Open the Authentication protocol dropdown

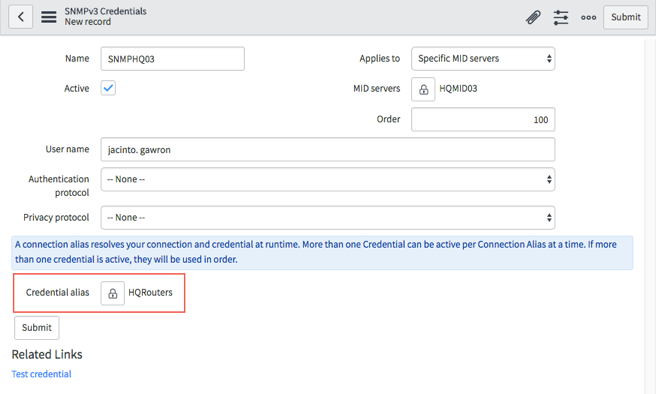(x=328, y=179)
